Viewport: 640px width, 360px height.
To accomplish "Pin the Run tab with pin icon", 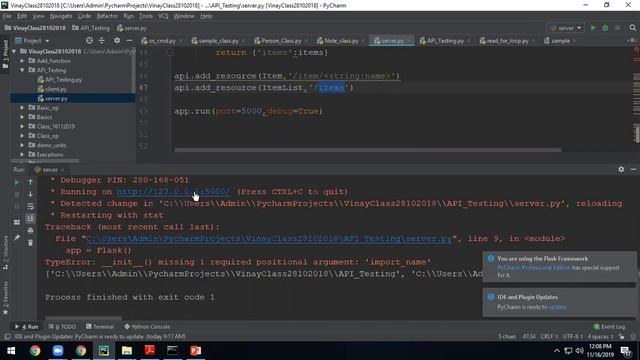I will coord(17,238).
